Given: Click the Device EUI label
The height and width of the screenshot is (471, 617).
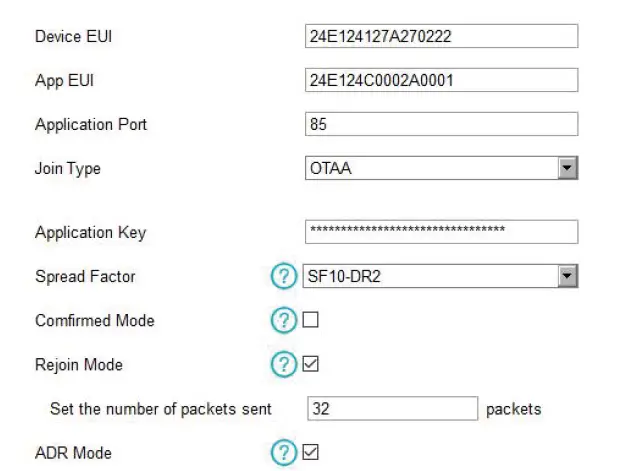Looking at the screenshot, I should click(x=74, y=36).
